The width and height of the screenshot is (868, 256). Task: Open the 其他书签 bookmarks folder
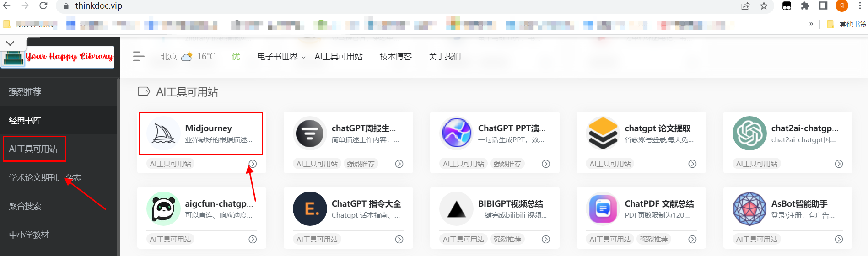click(846, 24)
